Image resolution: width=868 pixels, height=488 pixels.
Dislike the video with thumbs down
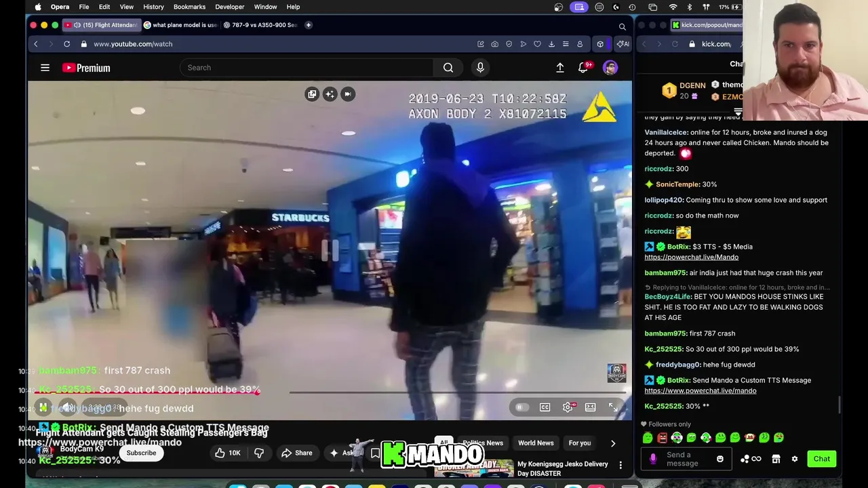click(x=258, y=453)
